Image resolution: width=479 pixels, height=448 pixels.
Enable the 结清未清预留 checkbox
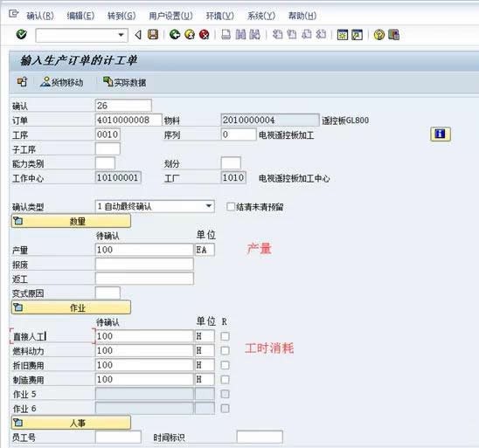(231, 207)
